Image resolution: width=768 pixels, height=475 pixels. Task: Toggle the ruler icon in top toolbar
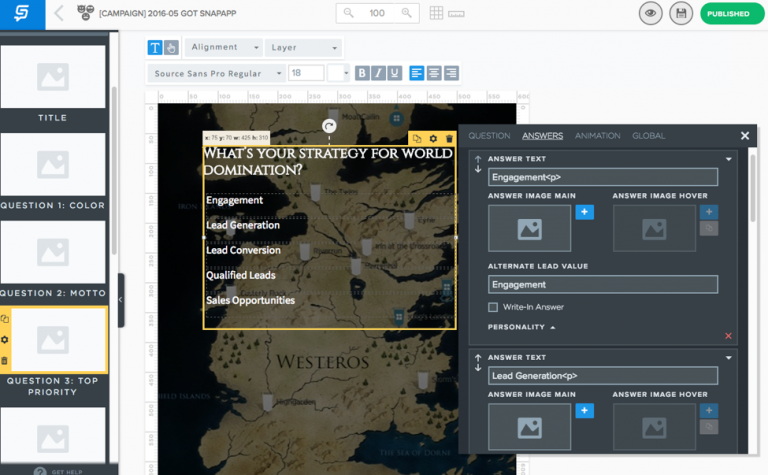(x=456, y=14)
